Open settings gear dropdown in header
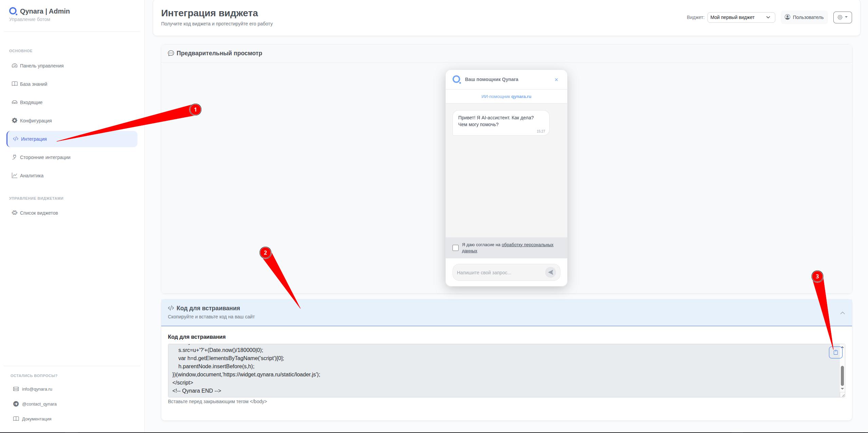Viewport: 868px width, 433px height. [842, 17]
